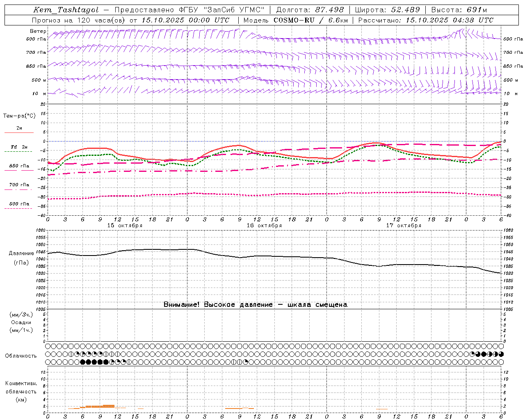Click the longitude value Долгота: 87.498
The height and width of the screenshot is (420, 525).
pyautogui.click(x=310, y=10)
